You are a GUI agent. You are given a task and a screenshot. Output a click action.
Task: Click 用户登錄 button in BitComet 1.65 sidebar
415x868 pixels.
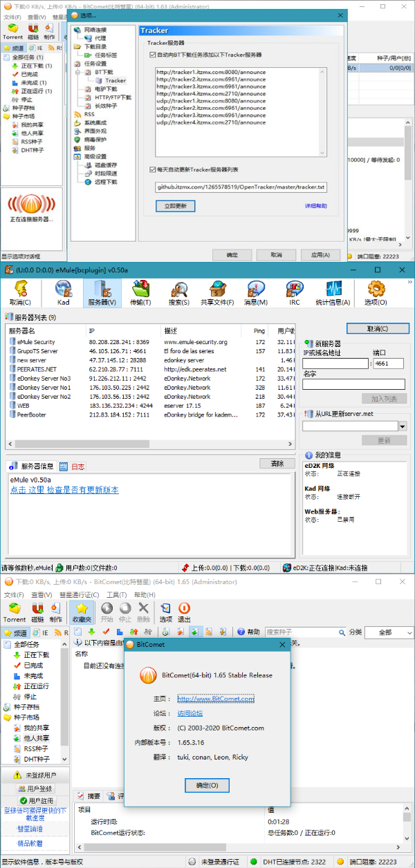pyautogui.click(x=35, y=789)
